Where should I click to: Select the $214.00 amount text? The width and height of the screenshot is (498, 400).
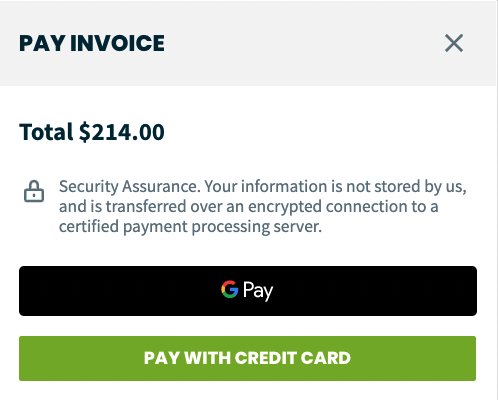(x=122, y=132)
